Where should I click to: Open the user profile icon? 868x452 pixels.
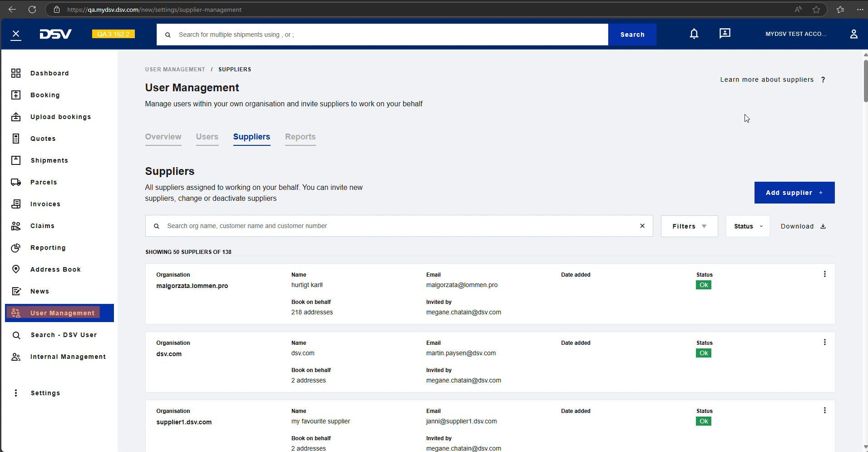pyautogui.click(x=853, y=34)
